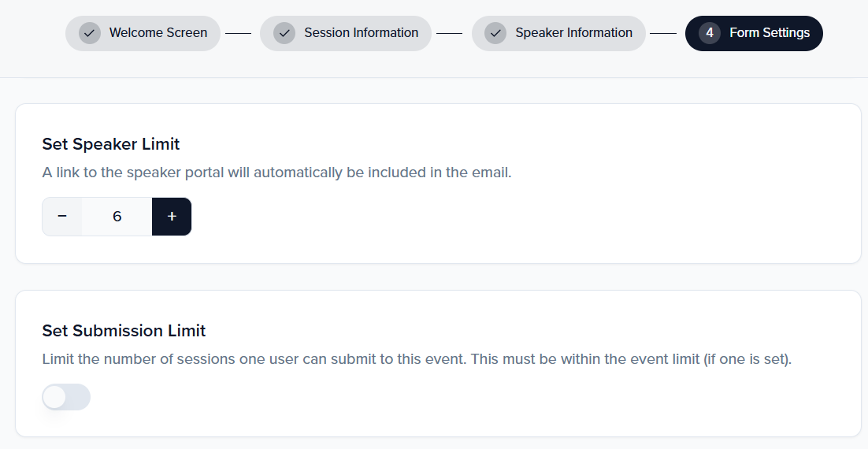Image resolution: width=868 pixels, height=449 pixels.
Task: Click the Session Information checkmark icon
Action: (x=284, y=33)
